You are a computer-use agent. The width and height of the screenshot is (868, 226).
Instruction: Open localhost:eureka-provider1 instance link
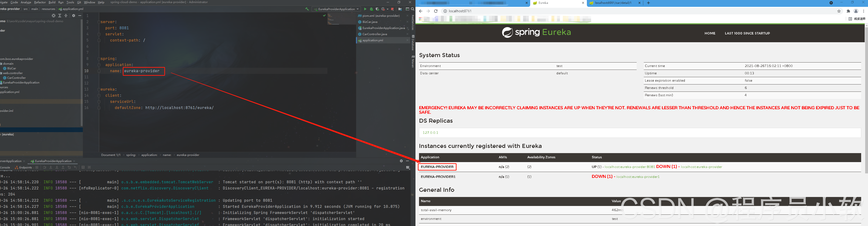point(638,177)
